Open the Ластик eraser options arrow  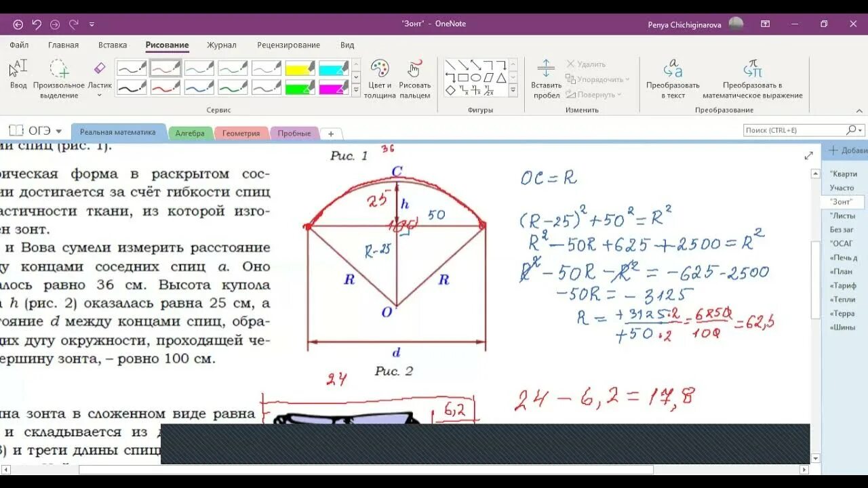click(x=100, y=95)
